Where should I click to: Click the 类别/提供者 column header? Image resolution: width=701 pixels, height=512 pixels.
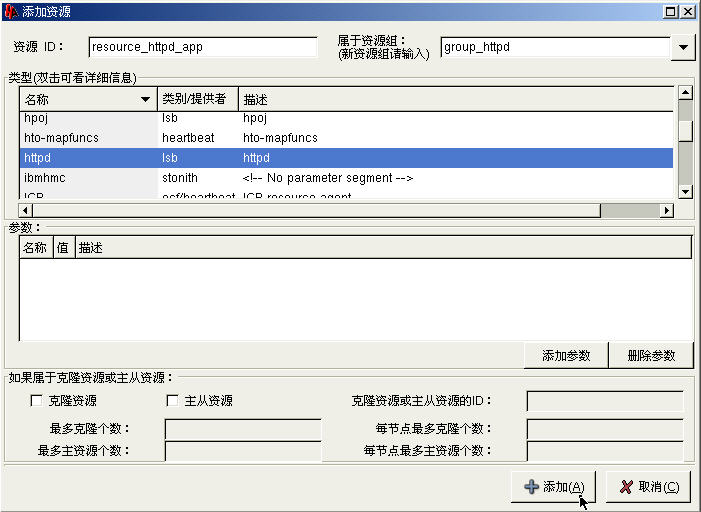(197, 100)
